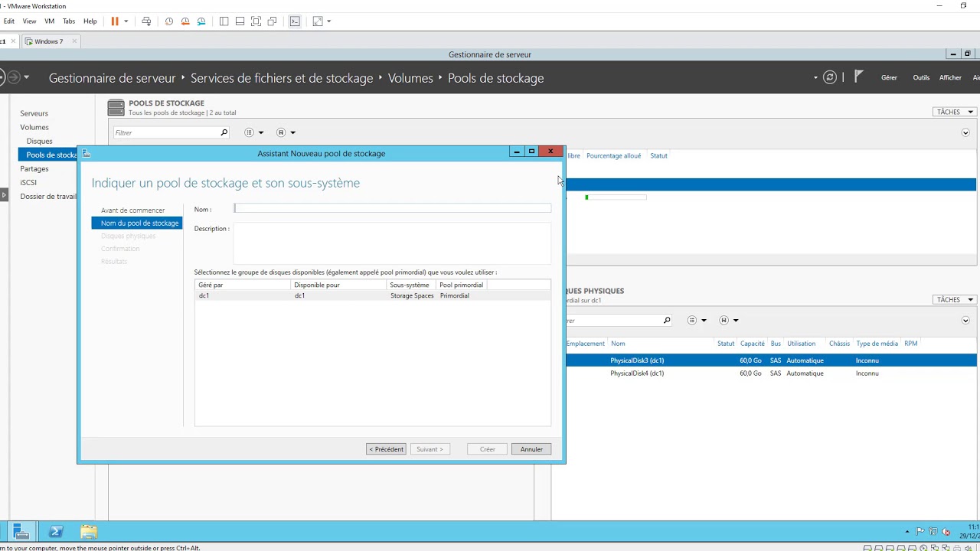
Task: Click the Description text area in wizard
Action: coord(392,243)
